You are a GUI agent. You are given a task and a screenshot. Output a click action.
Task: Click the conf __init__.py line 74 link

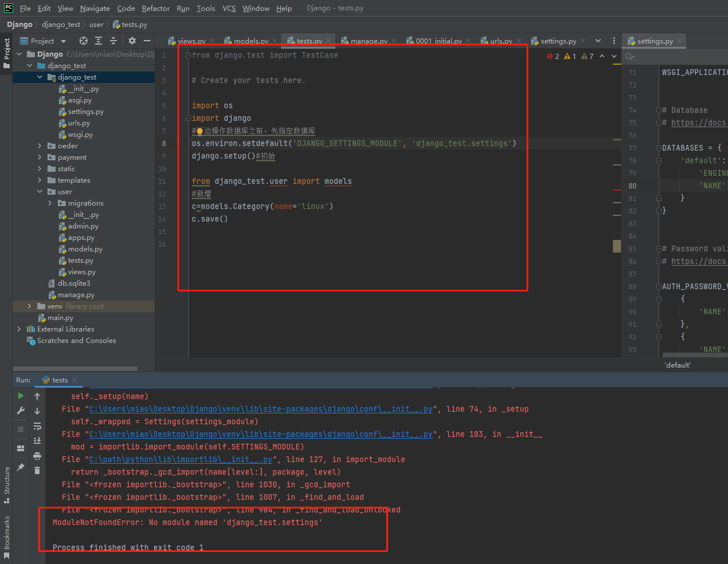[x=260, y=409]
